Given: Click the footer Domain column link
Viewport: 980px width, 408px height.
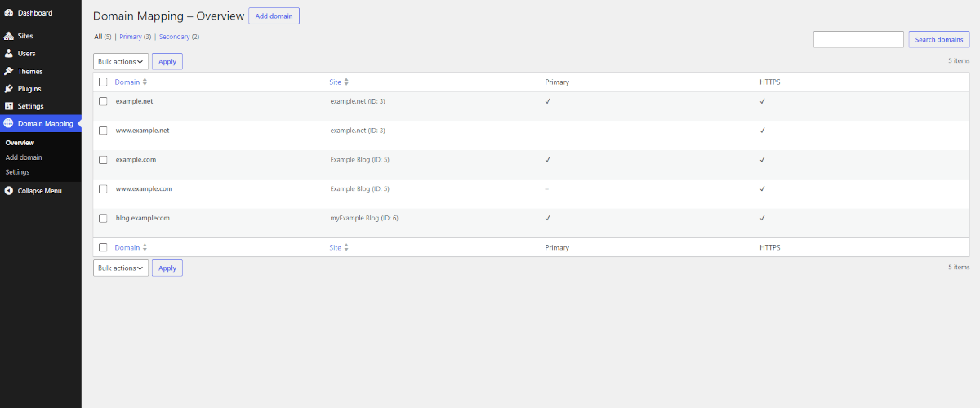Looking at the screenshot, I should click(x=127, y=247).
